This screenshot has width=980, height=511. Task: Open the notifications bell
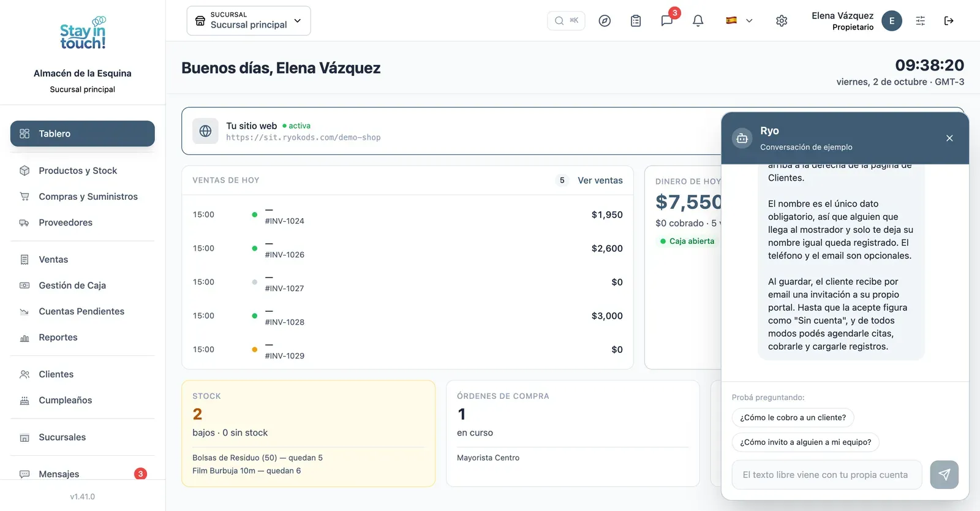tap(698, 21)
